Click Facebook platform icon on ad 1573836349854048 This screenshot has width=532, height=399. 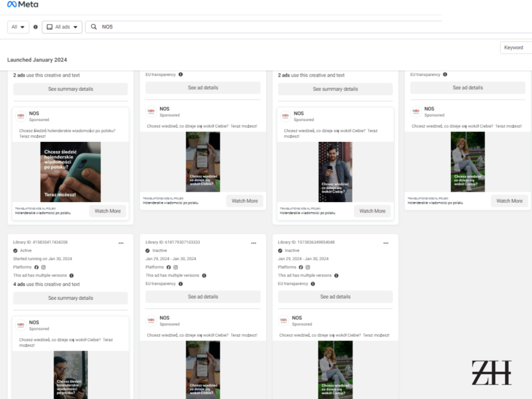pos(301,267)
